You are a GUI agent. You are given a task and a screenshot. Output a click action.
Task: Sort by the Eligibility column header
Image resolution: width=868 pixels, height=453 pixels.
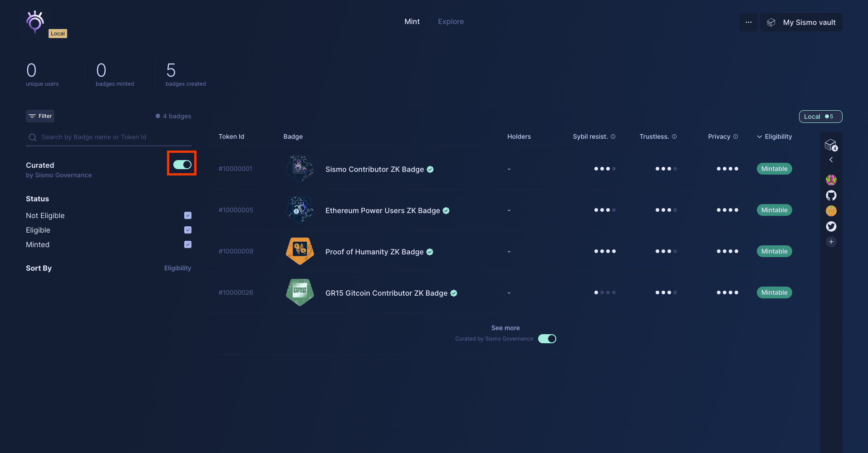pyautogui.click(x=774, y=136)
